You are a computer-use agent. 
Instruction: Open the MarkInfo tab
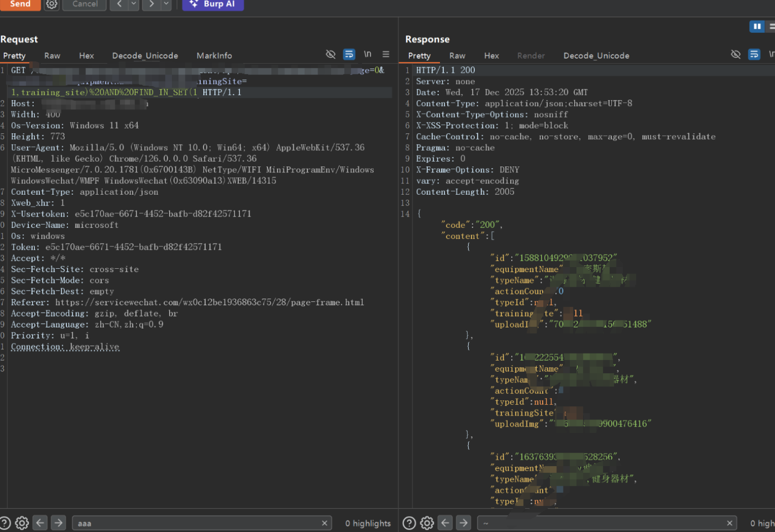[x=214, y=55]
